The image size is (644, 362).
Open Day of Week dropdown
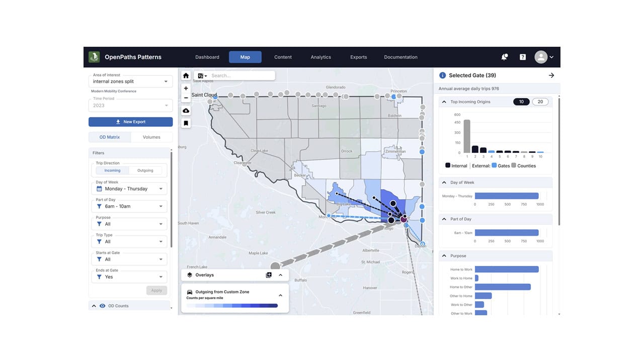130,189
